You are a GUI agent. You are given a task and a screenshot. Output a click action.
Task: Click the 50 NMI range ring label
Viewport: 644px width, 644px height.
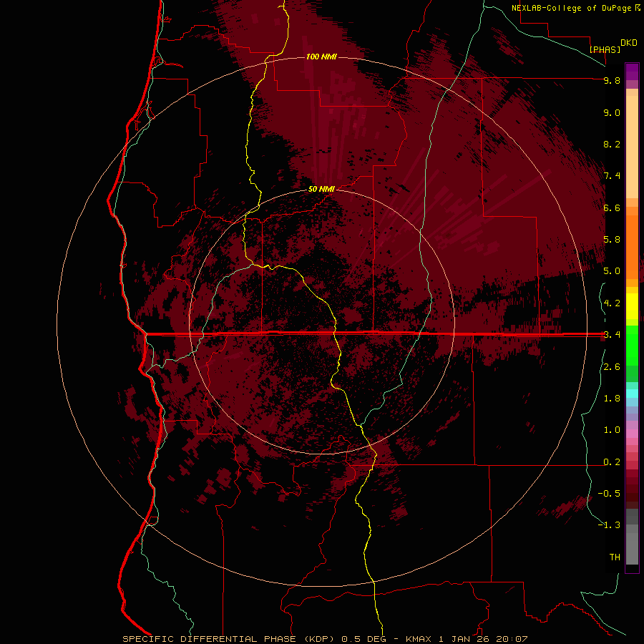point(321,189)
